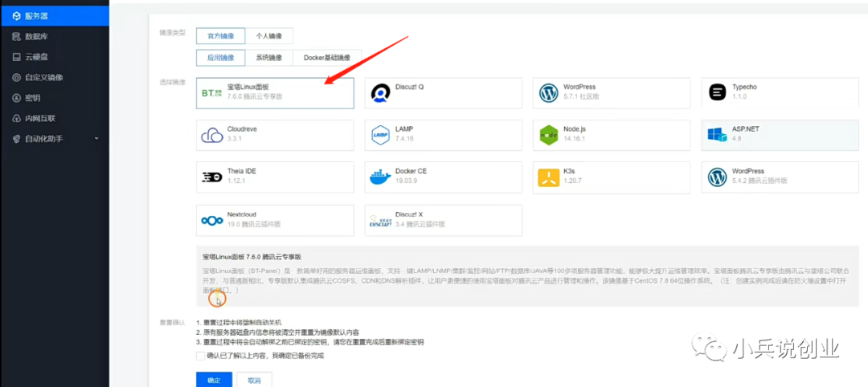
Task: Click the Discuz! X logo icon
Action: [x=380, y=221]
